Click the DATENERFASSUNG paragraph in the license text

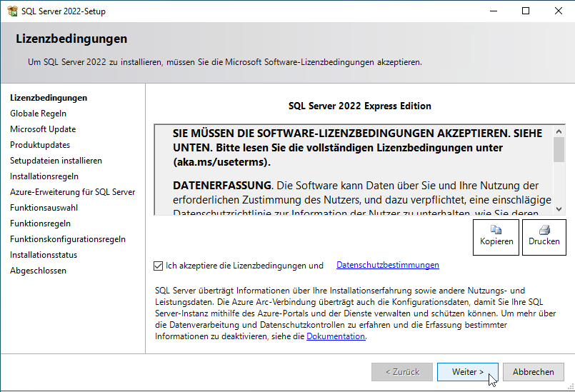pos(362,198)
